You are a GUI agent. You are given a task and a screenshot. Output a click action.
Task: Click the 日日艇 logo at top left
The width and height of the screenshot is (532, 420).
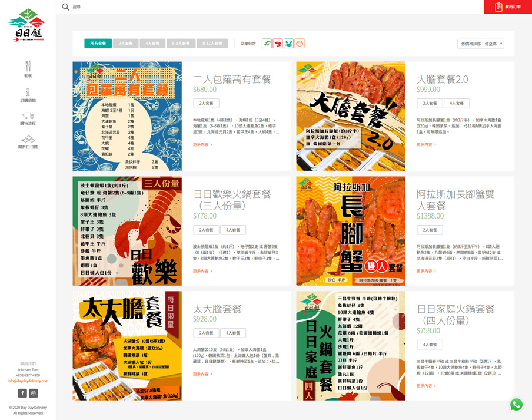tap(26, 26)
